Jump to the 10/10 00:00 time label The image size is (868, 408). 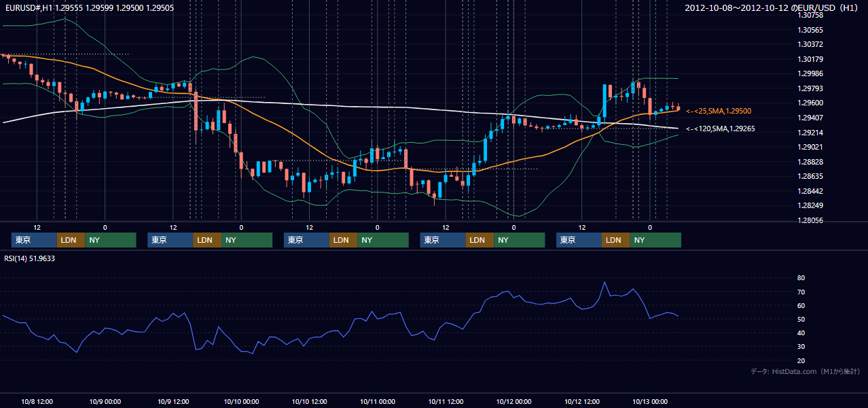(x=241, y=401)
